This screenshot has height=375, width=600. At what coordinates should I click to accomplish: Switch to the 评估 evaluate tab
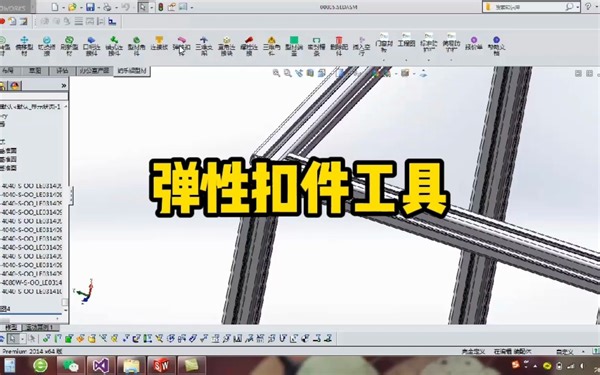(62, 71)
